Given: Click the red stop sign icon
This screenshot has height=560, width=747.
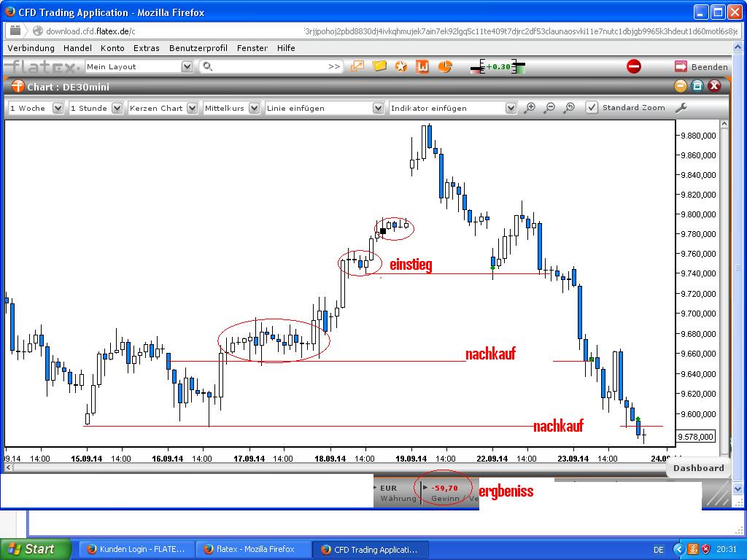Looking at the screenshot, I should (634, 66).
